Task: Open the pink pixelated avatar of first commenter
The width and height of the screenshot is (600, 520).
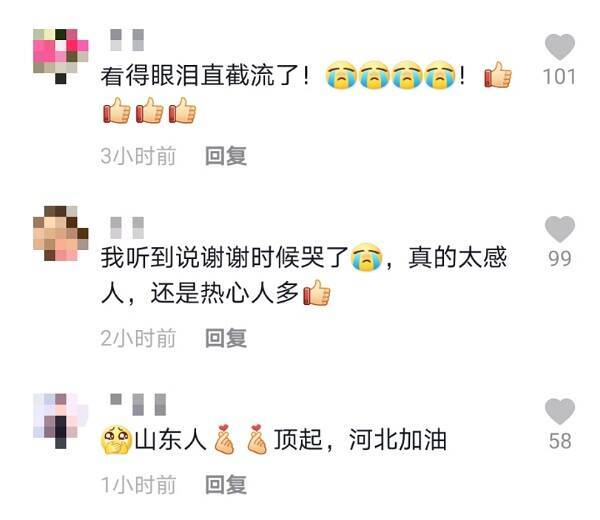Action: pos(60,57)
